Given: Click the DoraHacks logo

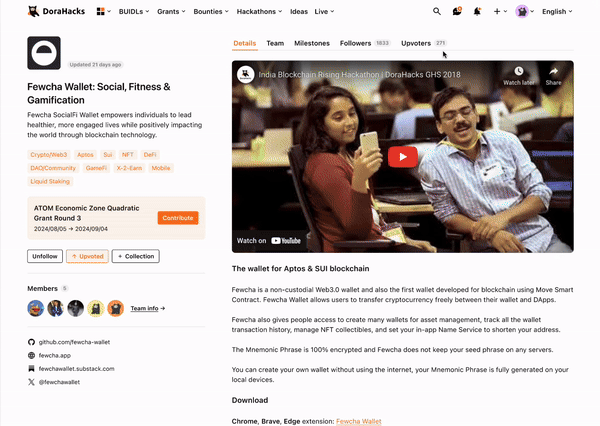Looking at the screenshot, I should click(x=56, y=11).
